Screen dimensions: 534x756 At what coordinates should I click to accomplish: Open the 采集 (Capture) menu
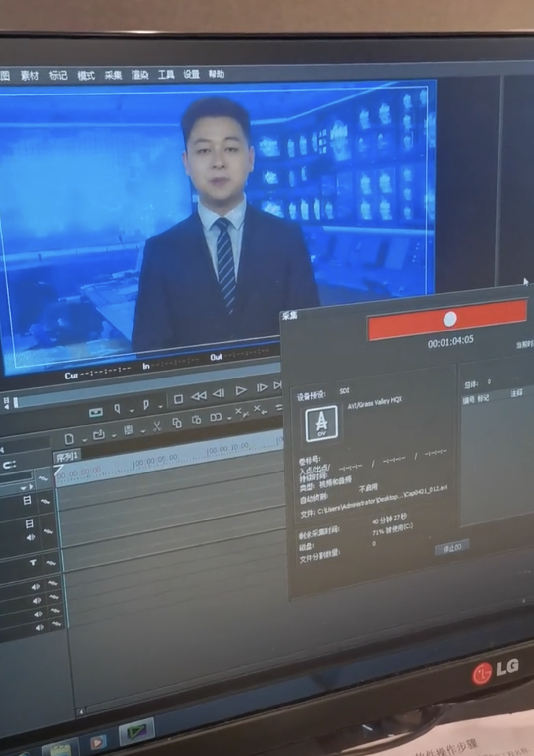[x=113, y=75]
